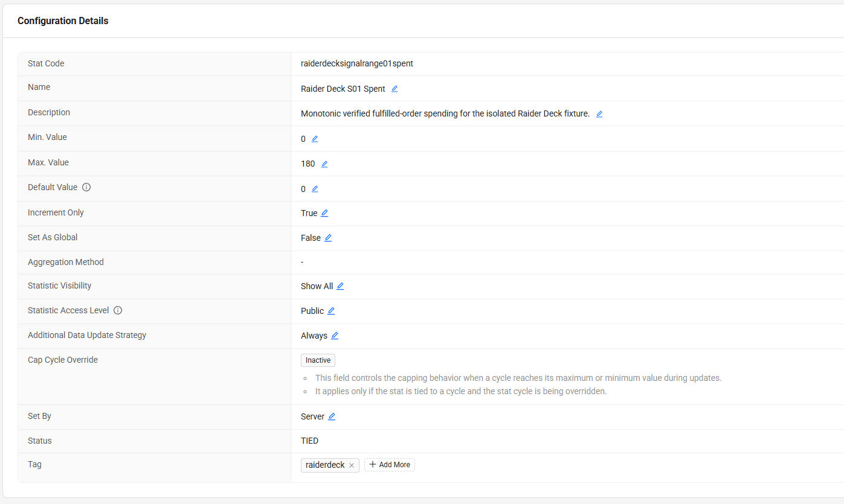Click the Server set-by value
This screenshot has height=504, width=844.
(312, 416)
